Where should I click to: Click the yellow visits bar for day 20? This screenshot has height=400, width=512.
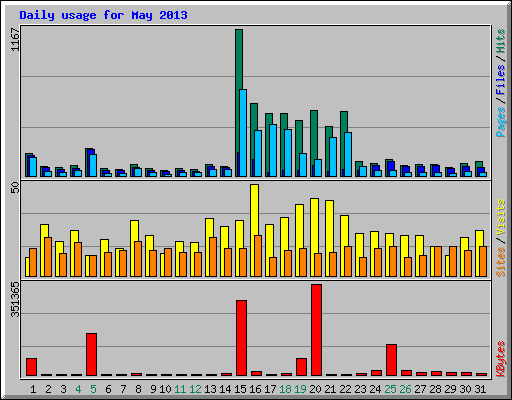314,226
